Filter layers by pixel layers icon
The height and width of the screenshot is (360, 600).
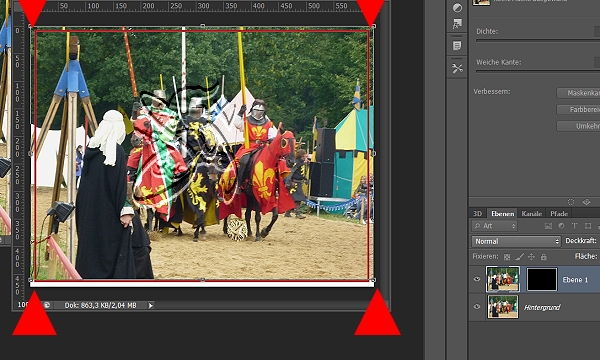click(x=548, y=226)
